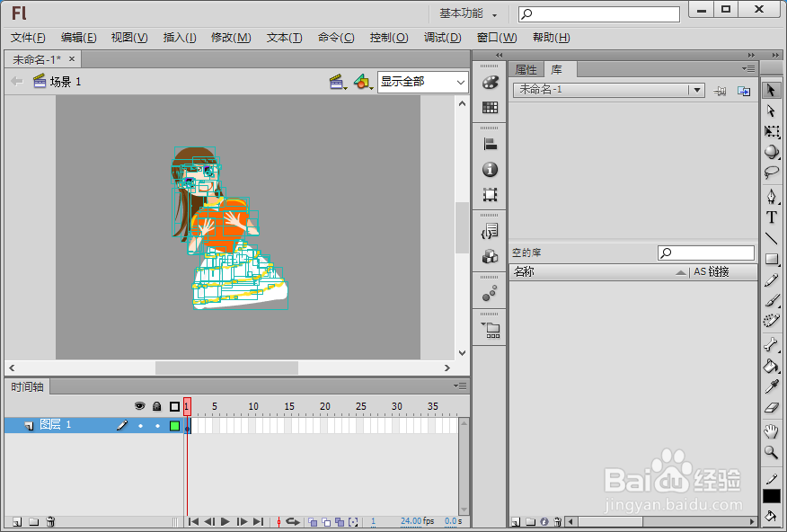Open the 文件(F) menu
Screen dimensions: 787x532
(x=28, y=38)
